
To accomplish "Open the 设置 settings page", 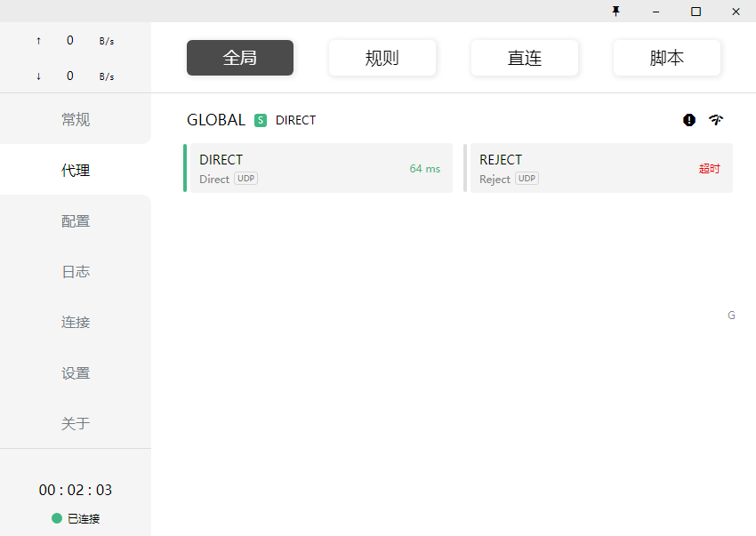I will pos(76,372).
